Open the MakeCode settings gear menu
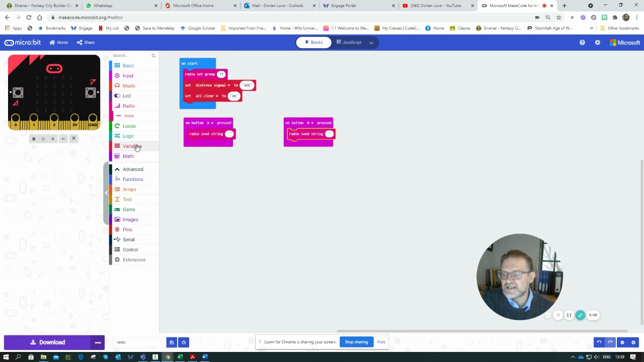This screenshot has width=644, height=362. pos(597,42)
